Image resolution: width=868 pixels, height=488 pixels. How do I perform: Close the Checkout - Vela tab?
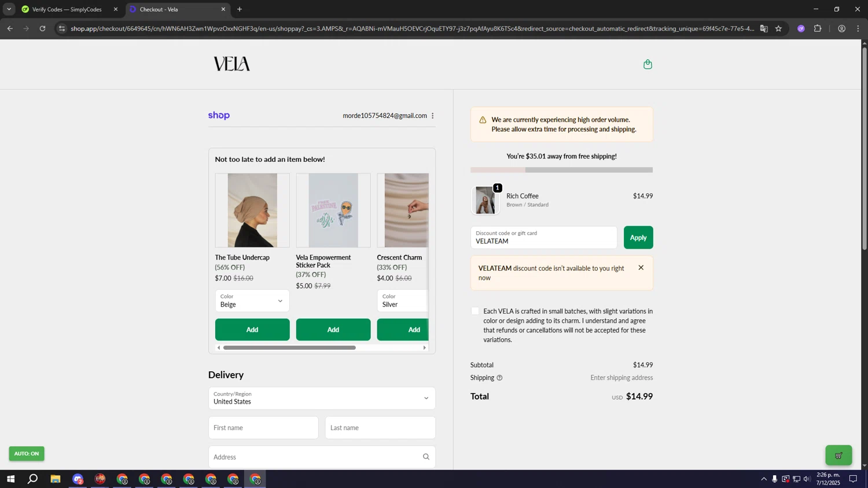click(x=223, y=9)
